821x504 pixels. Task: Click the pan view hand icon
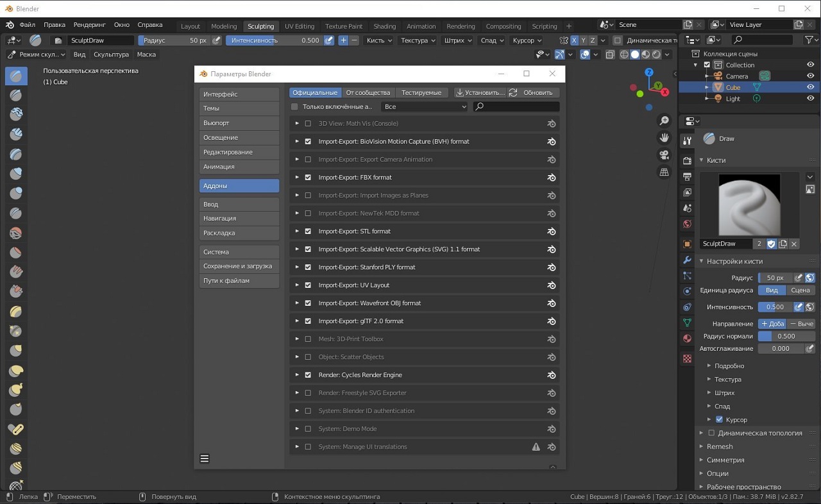click(664, 138)
